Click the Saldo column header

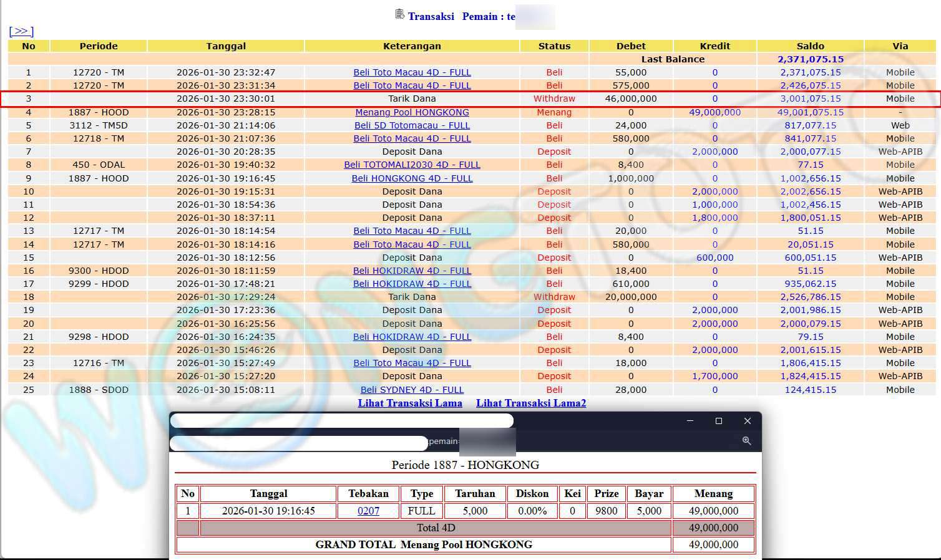click(810, 46)
